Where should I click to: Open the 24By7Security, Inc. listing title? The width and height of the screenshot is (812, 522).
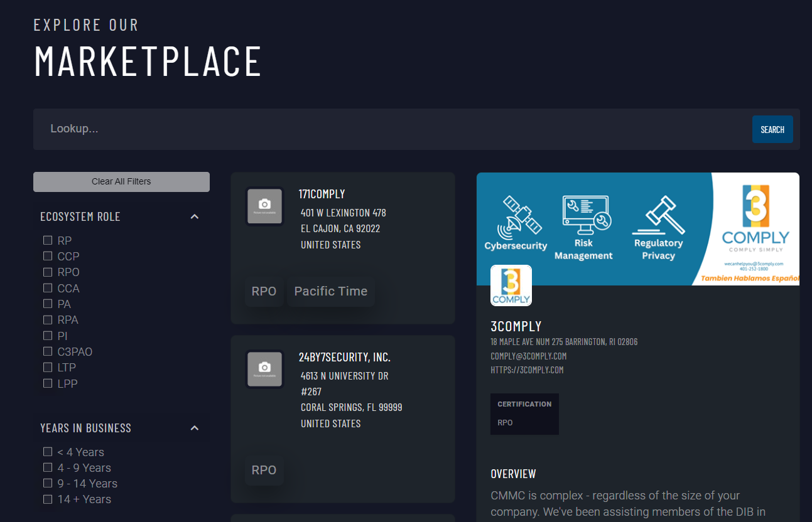344,357
